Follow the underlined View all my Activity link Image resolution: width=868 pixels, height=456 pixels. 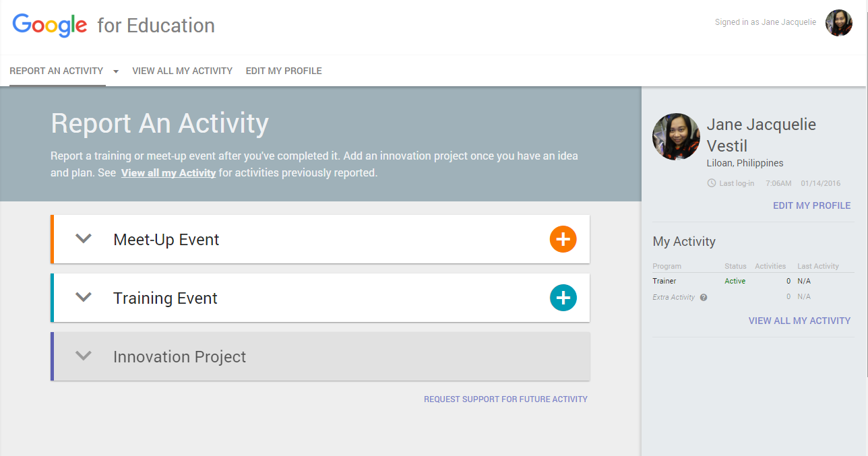coord(168,173)
